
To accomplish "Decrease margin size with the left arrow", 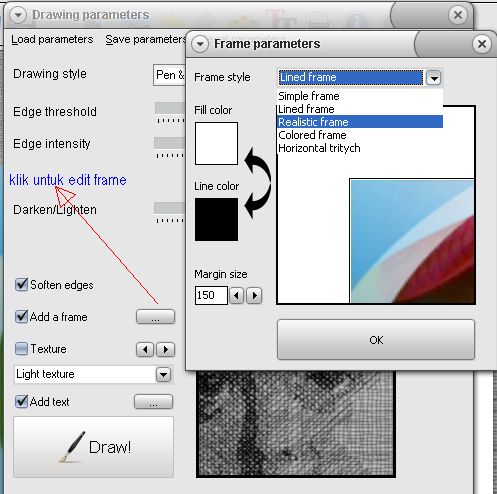I will (237, 295).
